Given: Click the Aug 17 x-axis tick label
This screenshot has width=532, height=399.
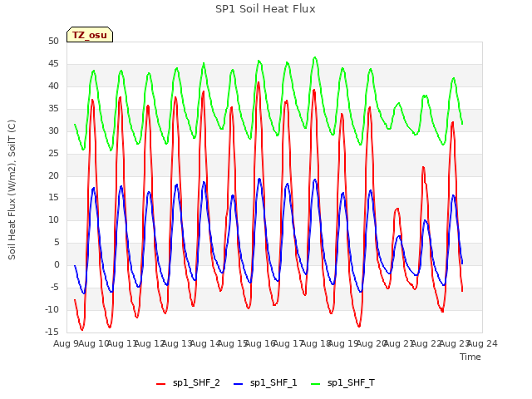Looking at the screenshot, I should (288, 343).
